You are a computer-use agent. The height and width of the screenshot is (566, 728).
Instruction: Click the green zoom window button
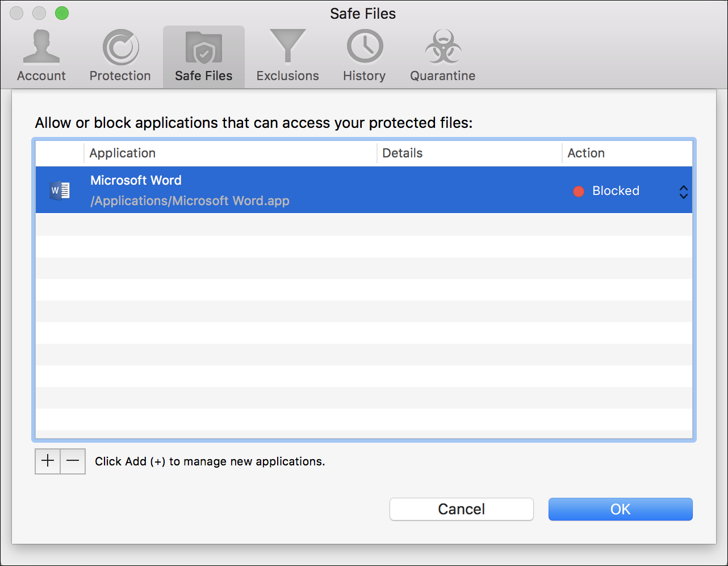[62, 13]
